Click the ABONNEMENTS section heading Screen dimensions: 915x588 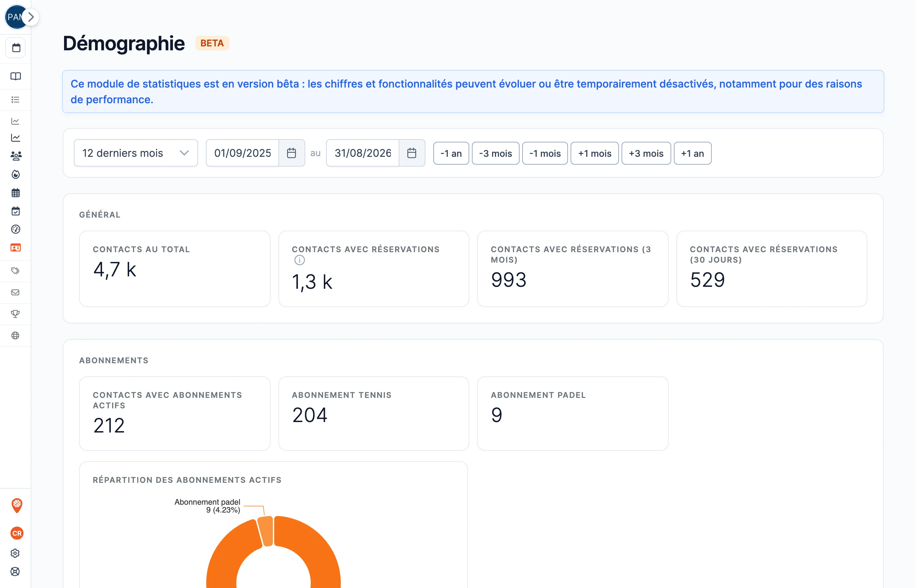click(114, 361)
